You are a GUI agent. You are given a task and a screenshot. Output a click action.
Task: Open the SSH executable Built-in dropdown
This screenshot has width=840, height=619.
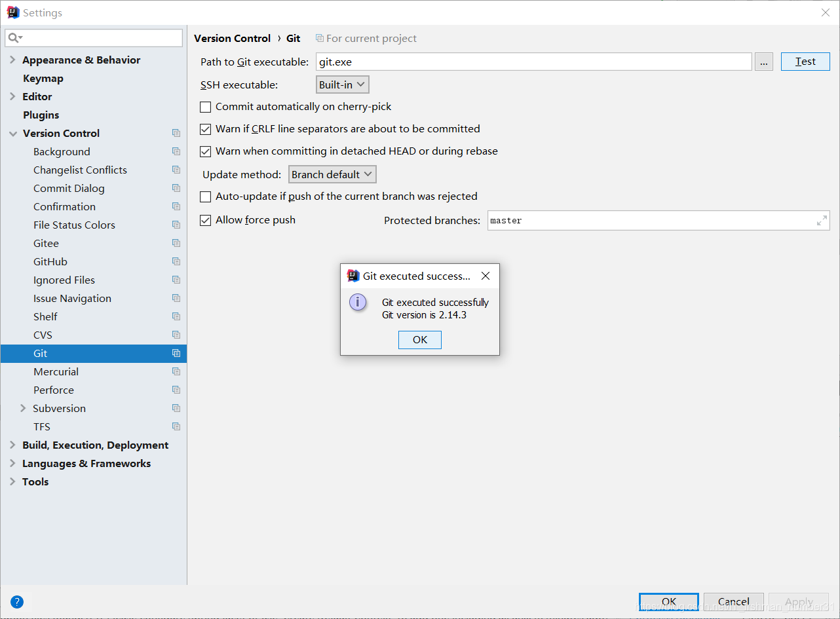coord(343,84)
